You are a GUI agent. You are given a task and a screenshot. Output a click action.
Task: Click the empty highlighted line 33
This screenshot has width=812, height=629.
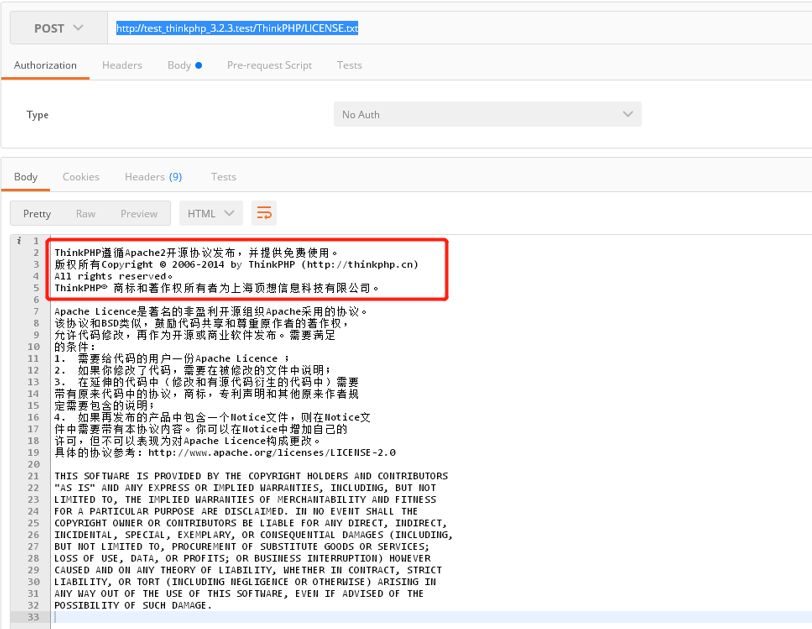pos(431,617)
